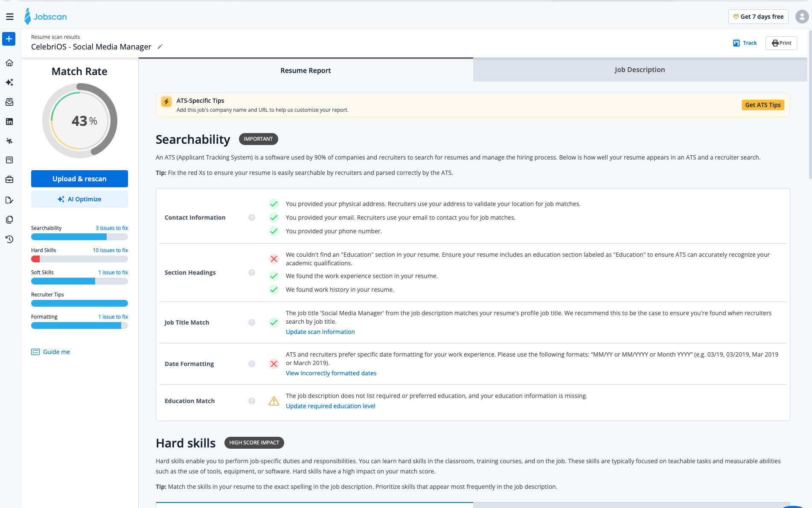Viewport: 812px width, 508px height.
Task: Click the HIGH SCORE IMPACT badge
Action: coord(254,443)
